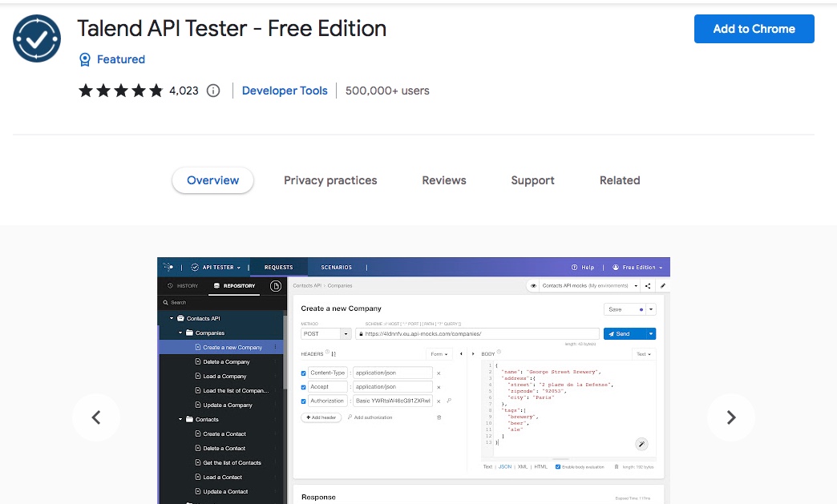
Task: Remove the Accept header with its X
Action: pos(439,387)
